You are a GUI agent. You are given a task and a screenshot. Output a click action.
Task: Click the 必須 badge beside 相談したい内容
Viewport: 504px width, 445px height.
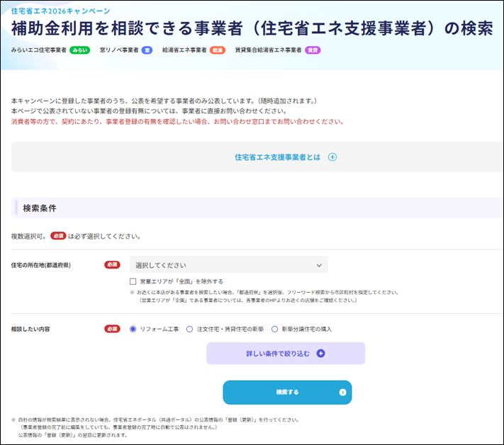112,329
